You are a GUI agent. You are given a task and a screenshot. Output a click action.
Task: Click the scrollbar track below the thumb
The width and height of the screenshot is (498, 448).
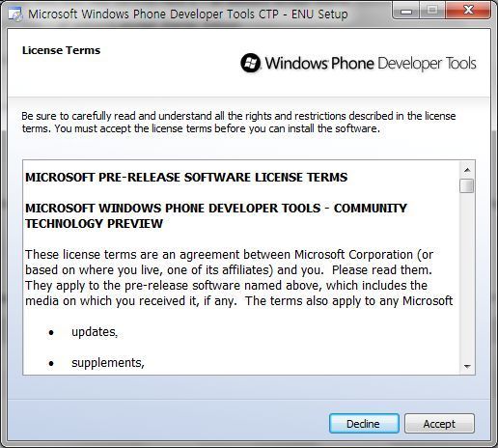[467, 276]
